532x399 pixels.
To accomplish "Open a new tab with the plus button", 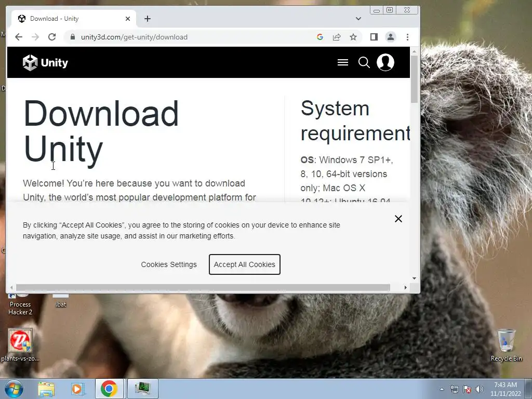I will point(147,19).
